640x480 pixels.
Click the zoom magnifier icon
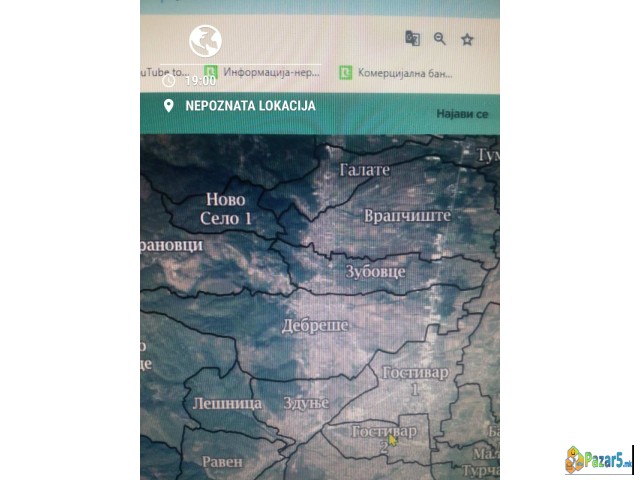[x=440, y=39]
